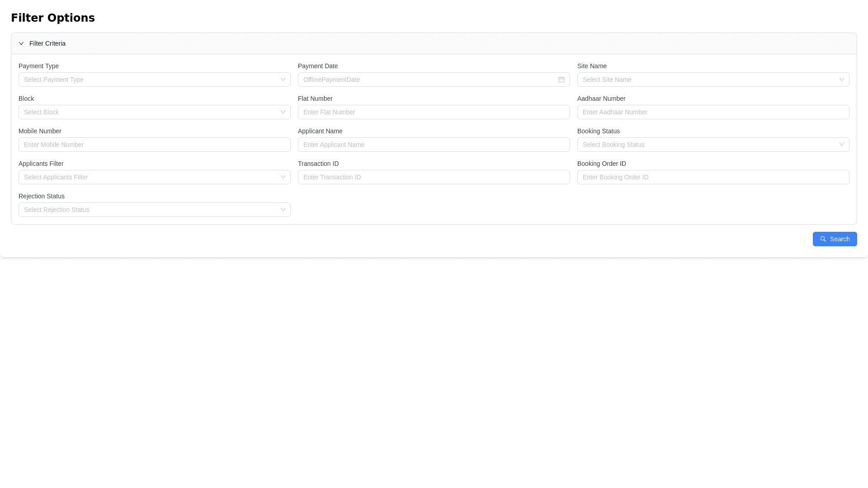
Task: Collapse the Filter Criteria panel chevron
Action: point(21,43)
